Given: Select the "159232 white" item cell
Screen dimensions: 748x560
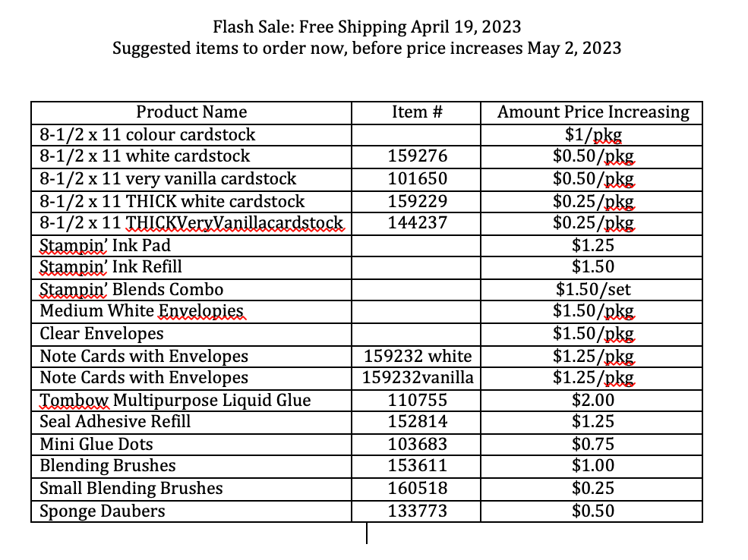Looking at the screenshot, I should tap(418, 356).
